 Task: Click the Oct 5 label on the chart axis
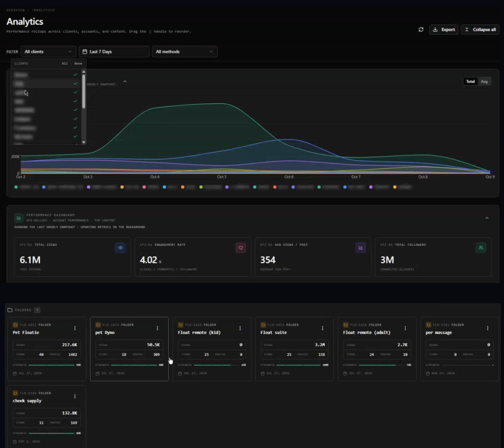coord(222,177)
